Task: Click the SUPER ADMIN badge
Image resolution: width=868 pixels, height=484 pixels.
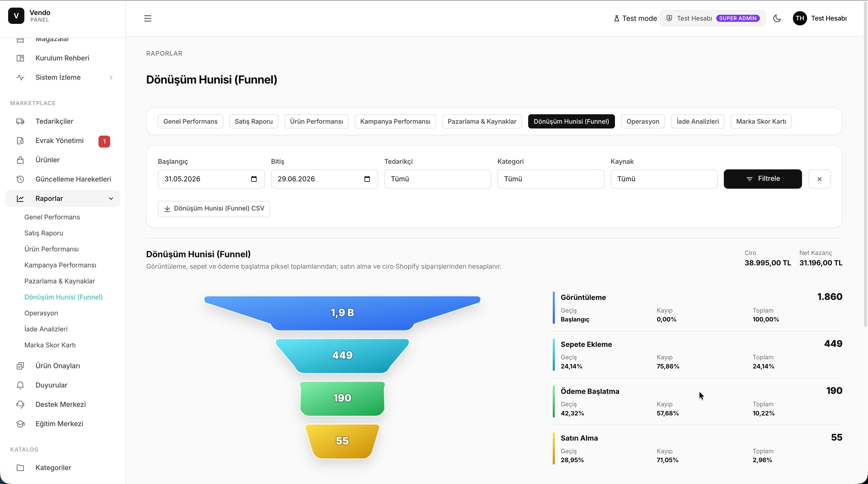Action: coord(738,18)
